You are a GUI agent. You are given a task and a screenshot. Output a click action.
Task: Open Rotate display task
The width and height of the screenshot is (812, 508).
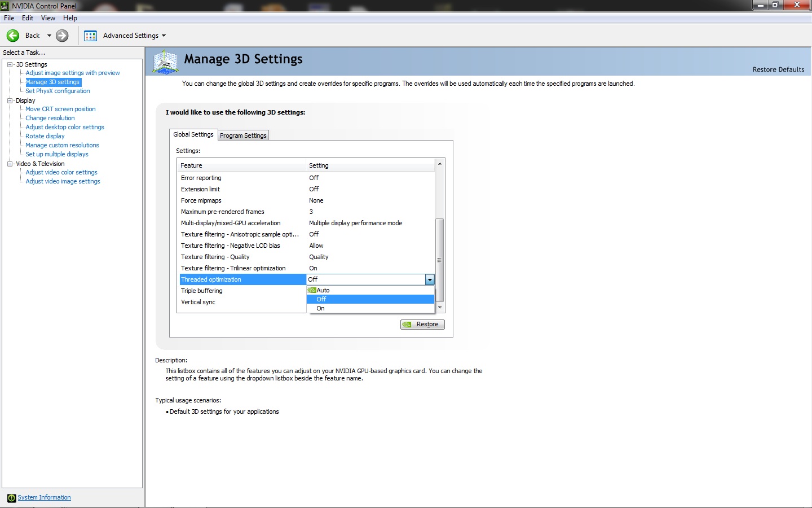pyautogui.click(x=45, y=136)
